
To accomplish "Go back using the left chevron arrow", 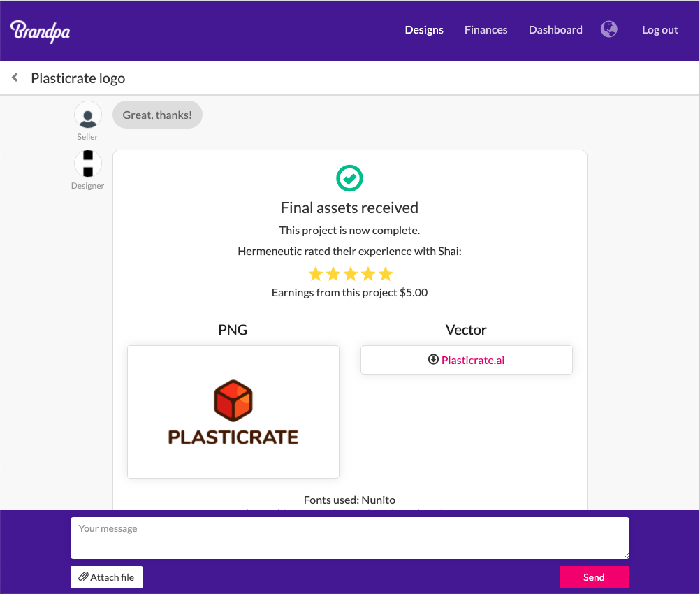I will (x=15, y=78).
